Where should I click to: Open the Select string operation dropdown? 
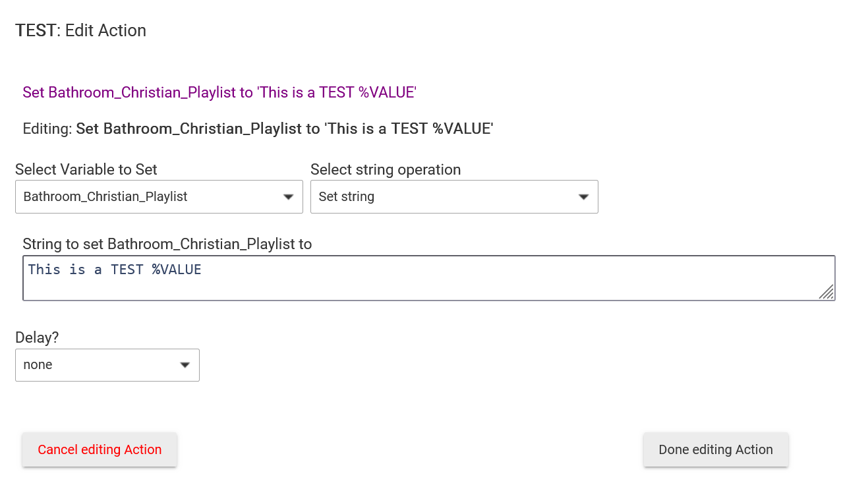453,196
